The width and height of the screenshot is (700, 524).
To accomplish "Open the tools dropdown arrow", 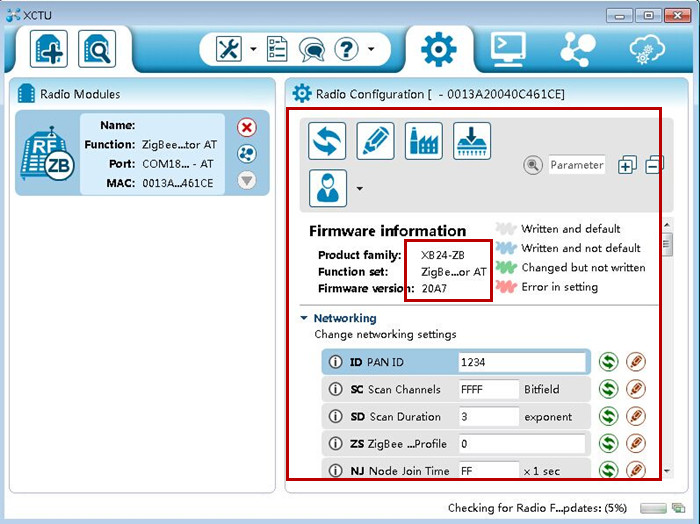I will 253,49.
